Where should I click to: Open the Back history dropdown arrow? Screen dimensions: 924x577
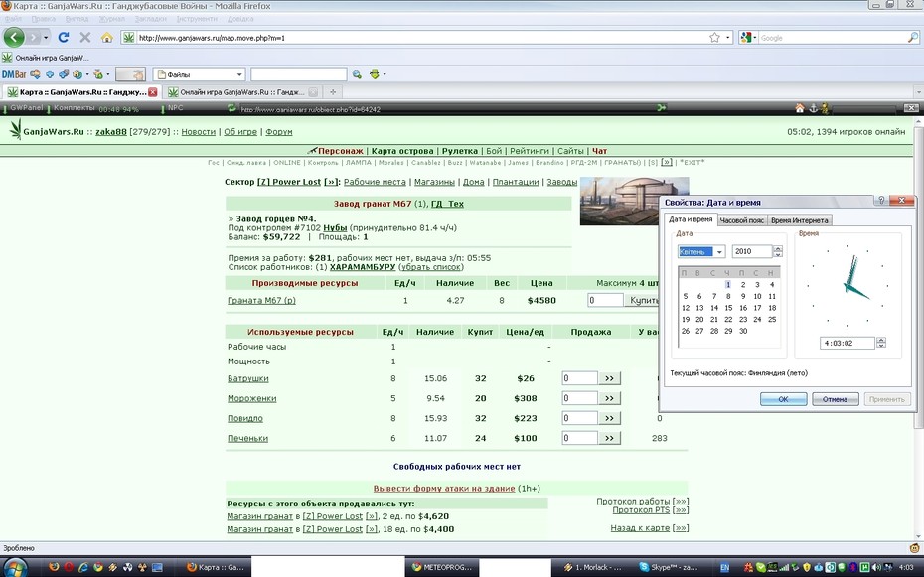click(46, 38)
